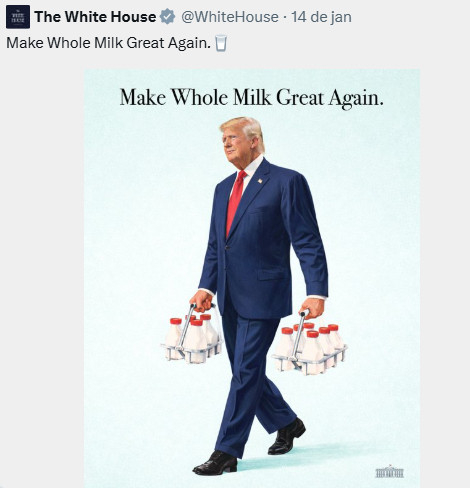Click the red necktie in the illustration
470x488 pixels.
click(x=235, y=203)
